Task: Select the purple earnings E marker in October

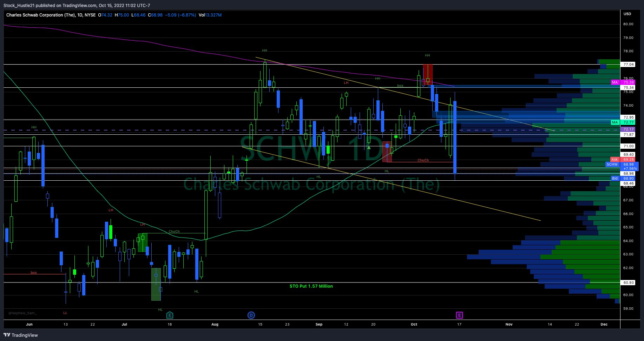Action: point(459,315)
